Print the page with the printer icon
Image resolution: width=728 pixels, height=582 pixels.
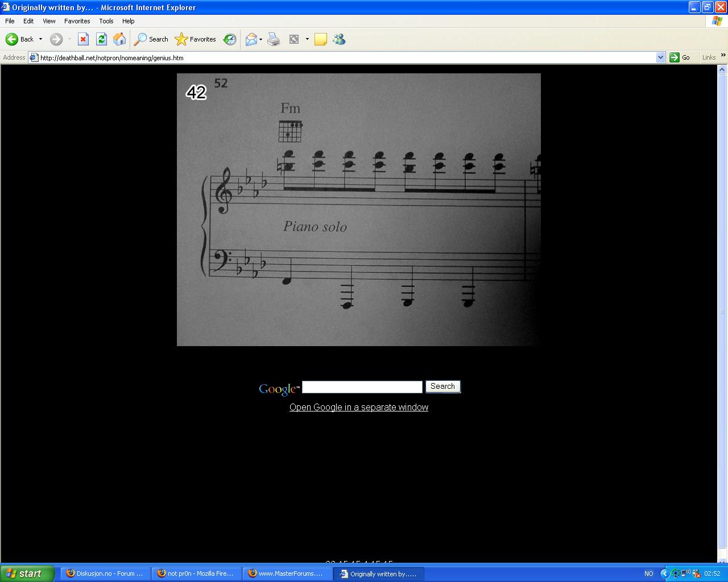(274, 39)
